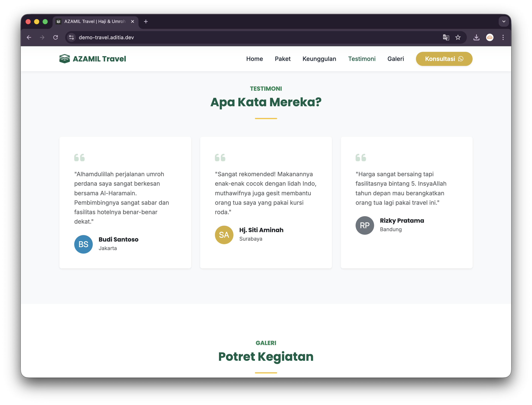Click the browser profile avatar

tap(490, 37)
